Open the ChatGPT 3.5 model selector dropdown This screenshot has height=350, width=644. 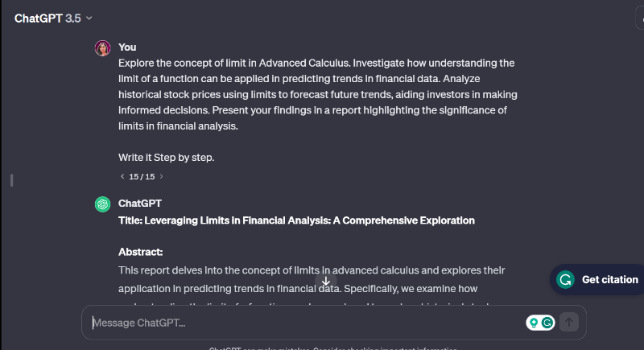53,18
